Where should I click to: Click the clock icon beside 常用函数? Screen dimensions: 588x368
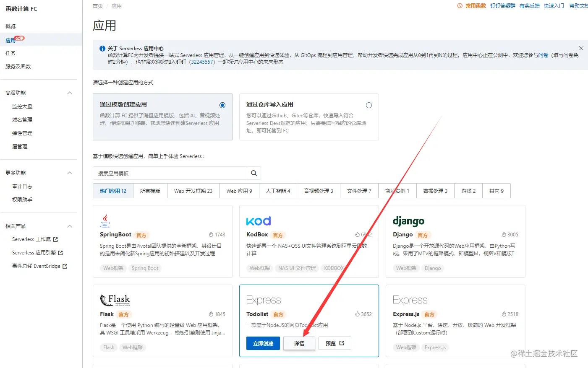pos(460,6)
